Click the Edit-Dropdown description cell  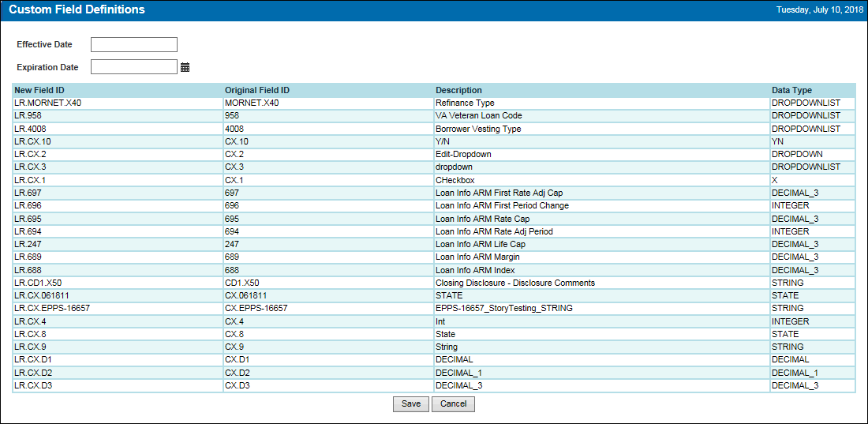pyautogui.click(x=602, y=154)
